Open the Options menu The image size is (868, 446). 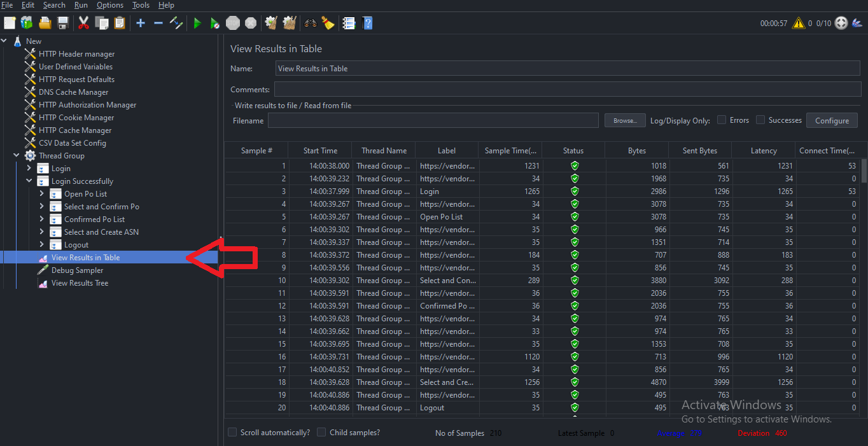110,5
